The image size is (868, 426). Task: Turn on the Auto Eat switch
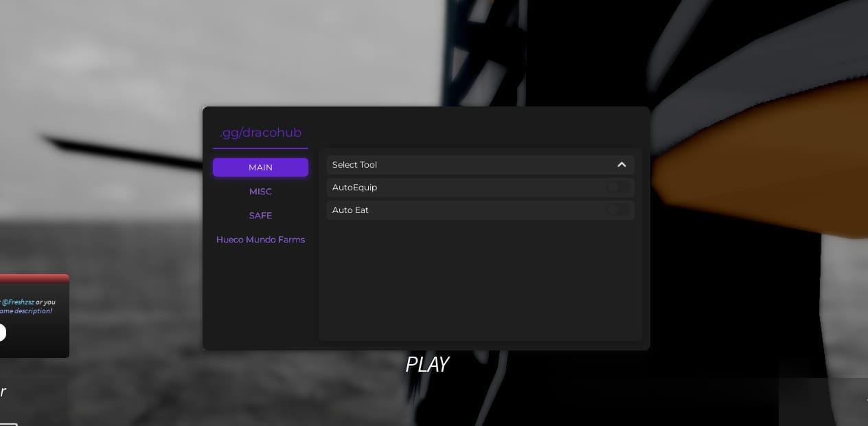pyautogui.click(x=617, y=210)
